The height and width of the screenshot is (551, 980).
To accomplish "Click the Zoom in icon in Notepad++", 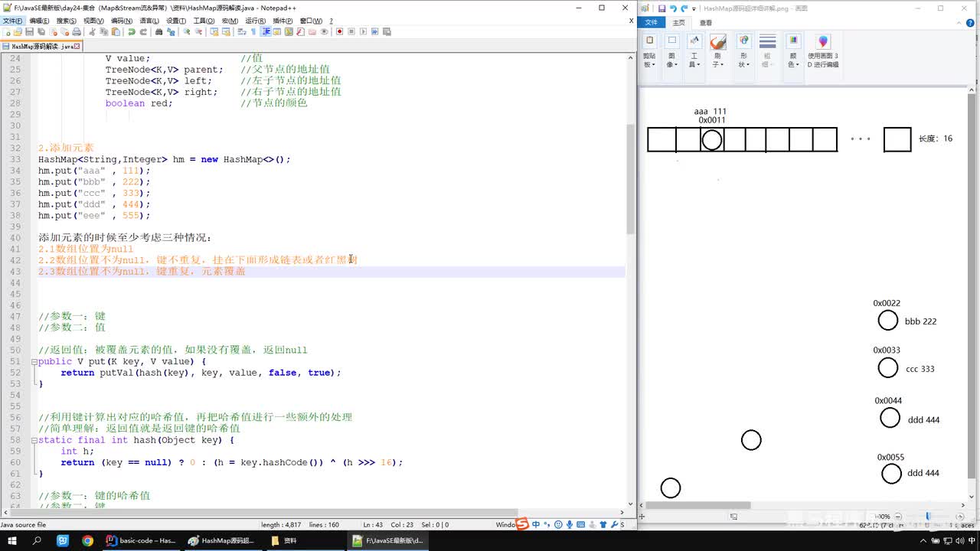I will point(186,32).
